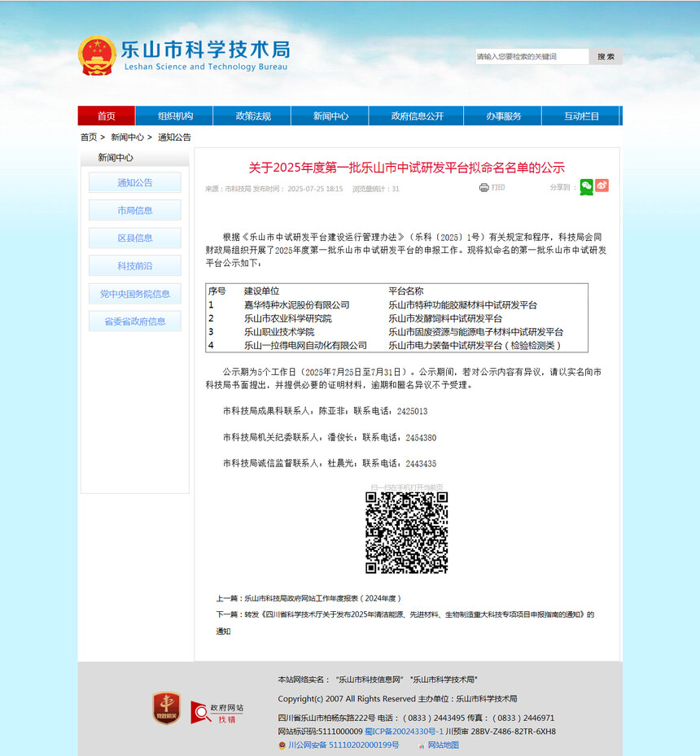
Task: Click the 乐山市科学技术局 site title
Action: point(205,50)
